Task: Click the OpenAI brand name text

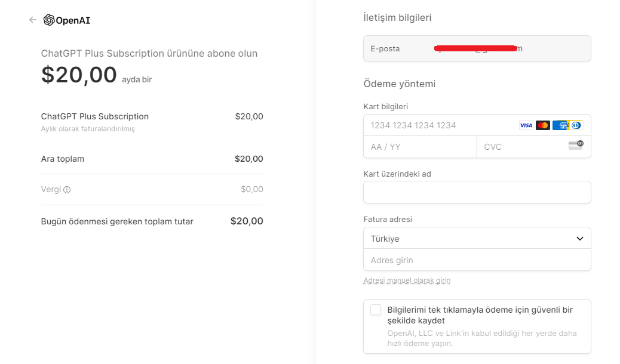Action: point(73,20)
